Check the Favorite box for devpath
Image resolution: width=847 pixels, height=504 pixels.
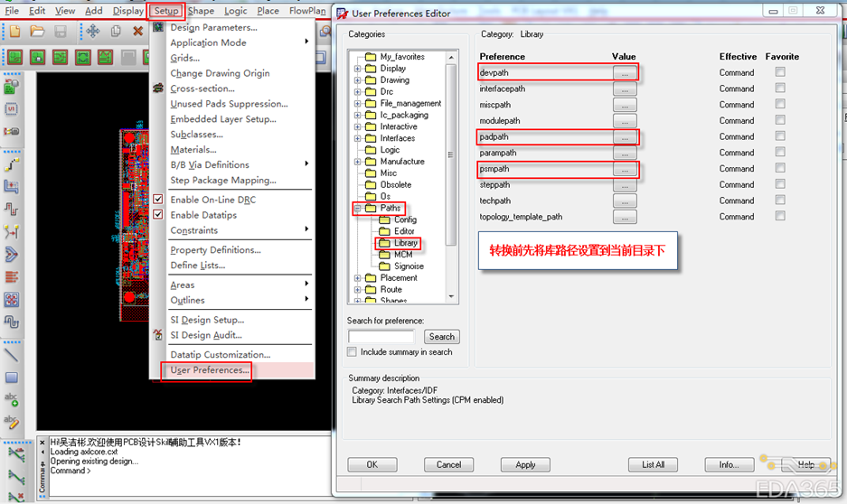point(779,73)
